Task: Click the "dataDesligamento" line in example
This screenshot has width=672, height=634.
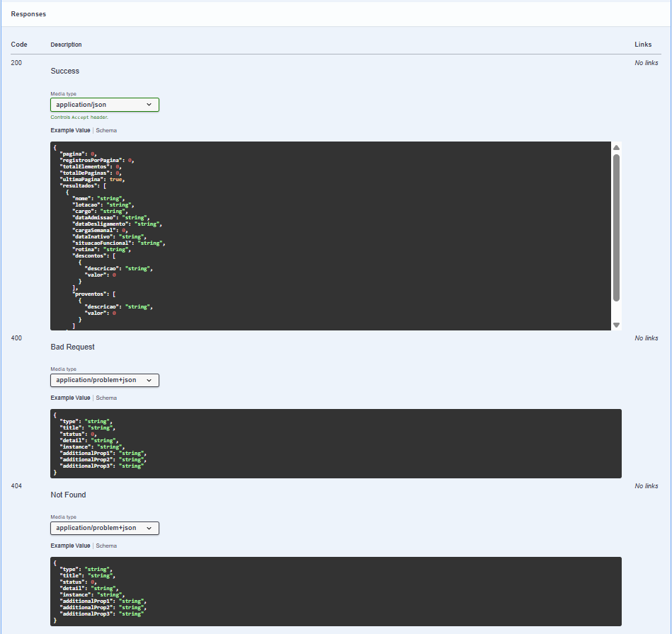Action: point(117,224)
